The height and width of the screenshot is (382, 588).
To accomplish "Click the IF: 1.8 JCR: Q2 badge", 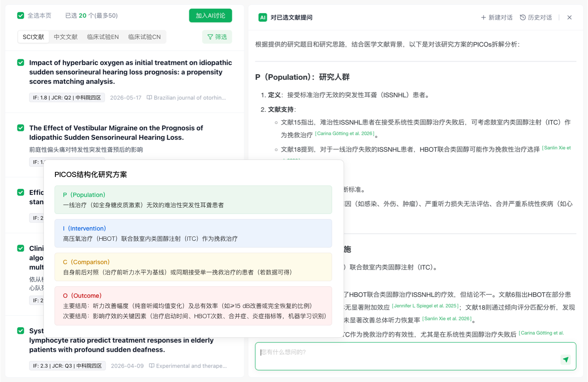I will click(67, 98).
